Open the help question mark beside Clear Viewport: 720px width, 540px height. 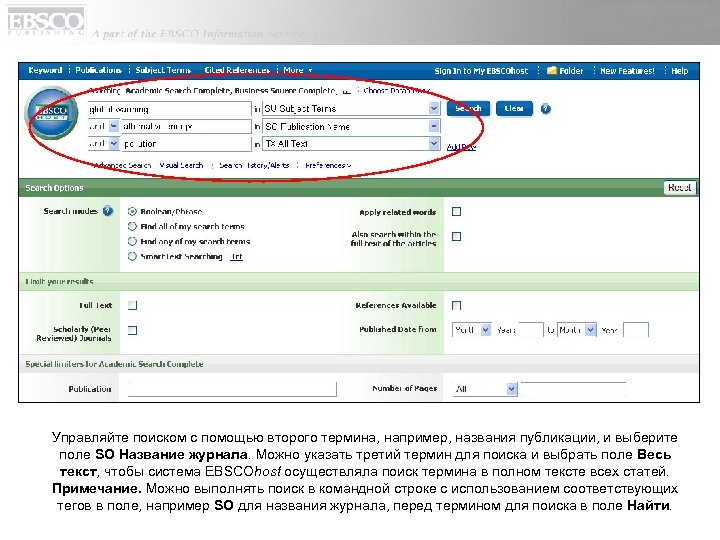pos(545,109)
